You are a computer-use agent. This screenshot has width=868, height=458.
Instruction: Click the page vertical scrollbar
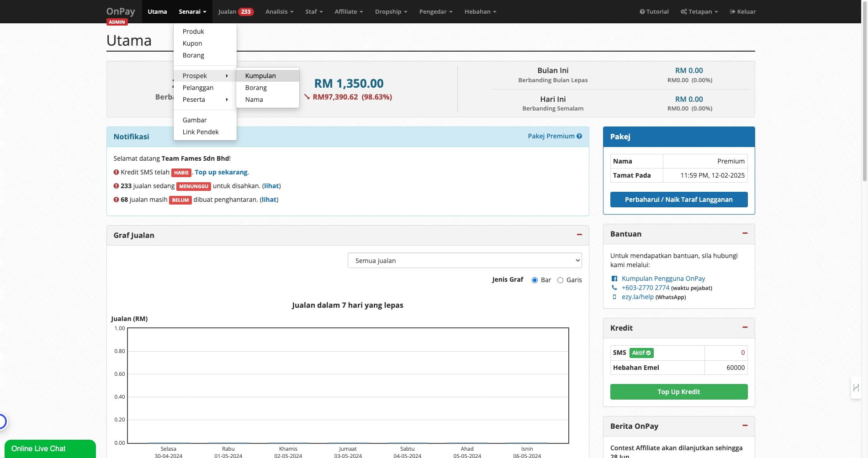pyautogui.click(x=864, y=91)
